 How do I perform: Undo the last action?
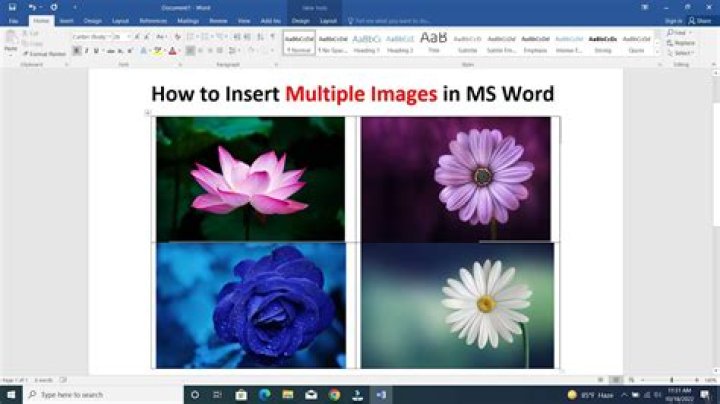coord(32,7)
